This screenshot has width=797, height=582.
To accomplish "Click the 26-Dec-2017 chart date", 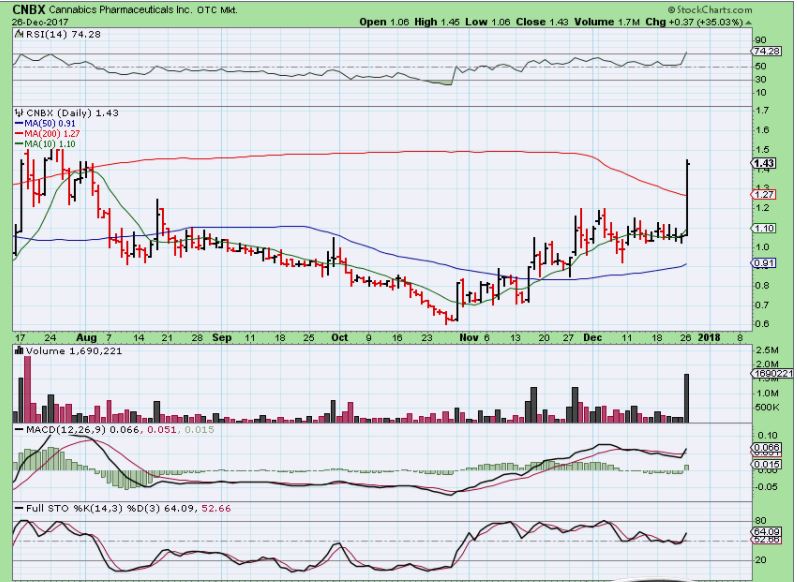I will 41,22.
